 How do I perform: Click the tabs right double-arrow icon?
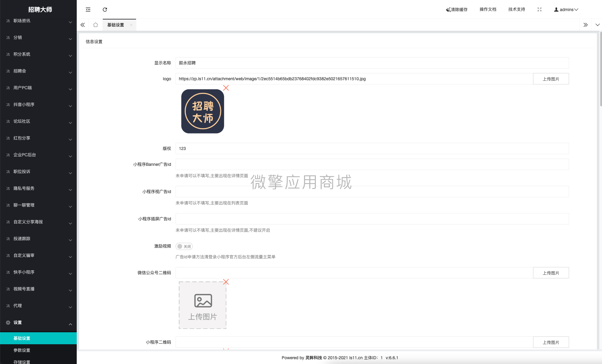[x=586, y=25]
